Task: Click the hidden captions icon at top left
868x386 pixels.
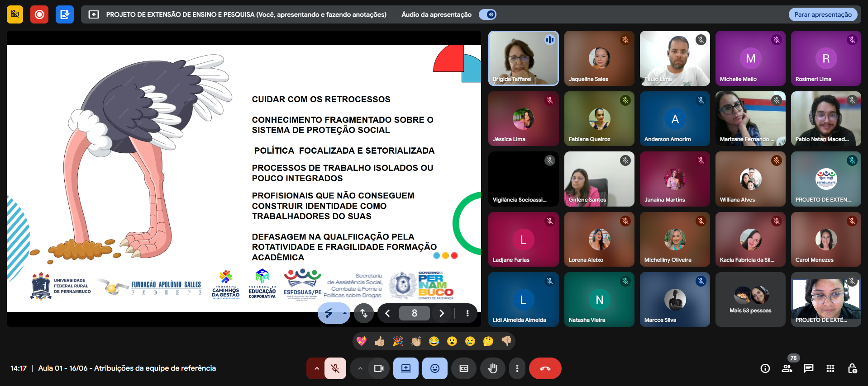Action: tap(15, 14)
